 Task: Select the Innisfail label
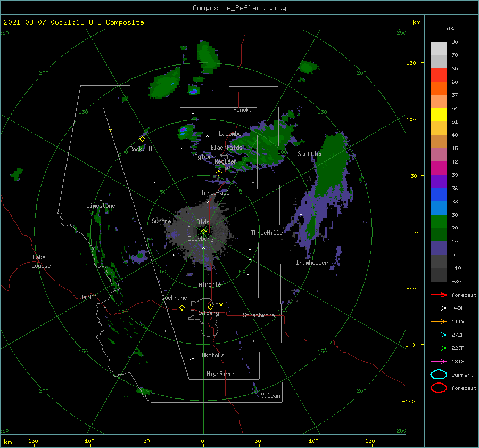pos(215,193)
